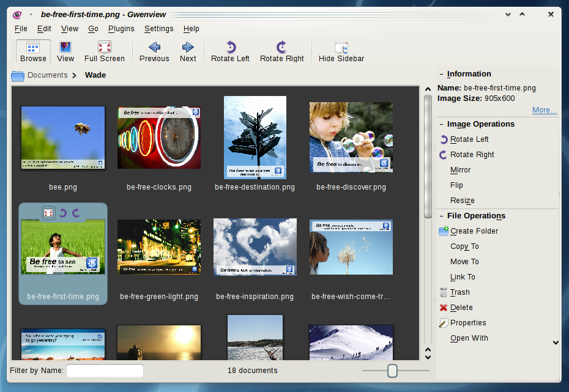Click sidebar scroll-down chevron near Open With
Image resolution: width=569 pixels, height=392 pixels.
tap(556, 342)
